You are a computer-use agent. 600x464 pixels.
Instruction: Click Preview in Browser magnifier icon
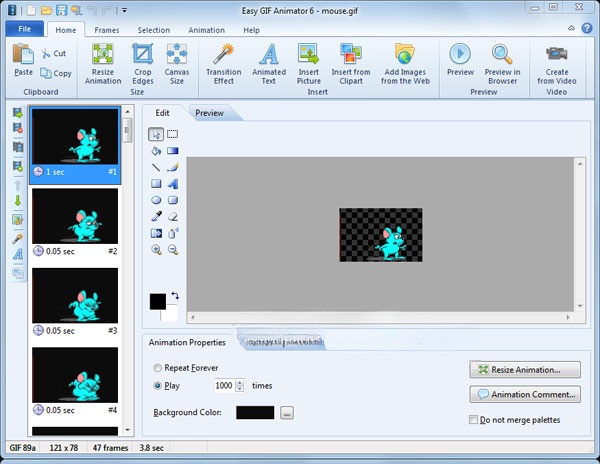click(502, 54)
